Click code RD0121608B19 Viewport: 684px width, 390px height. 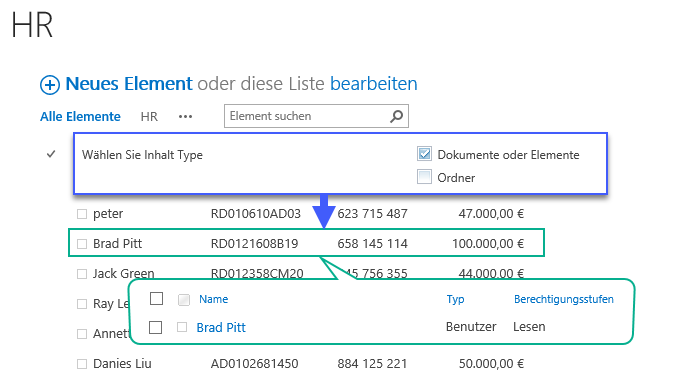254,243
